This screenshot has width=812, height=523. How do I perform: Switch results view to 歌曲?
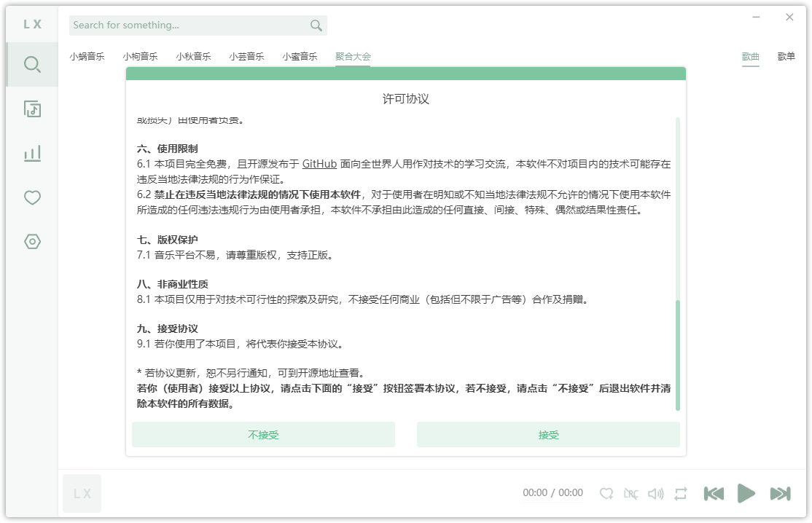tap(751, 56)
